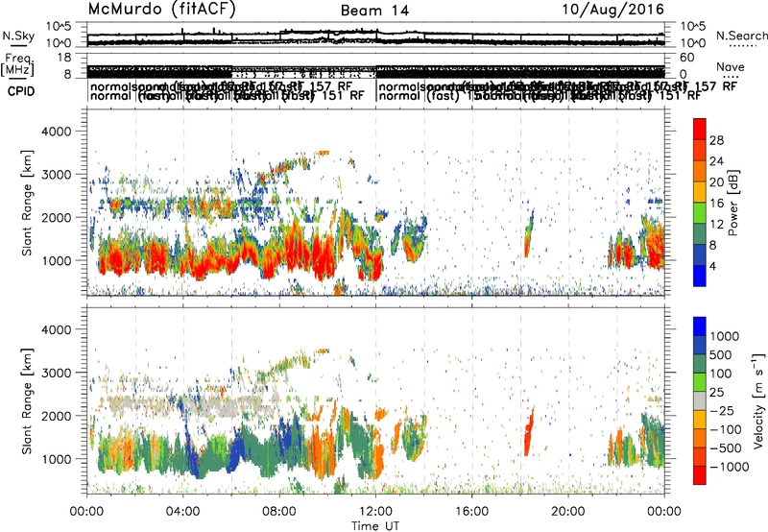Click the date '10/Aug/2016'
Viewport: 768px width, 532px height.
tap(612, 10)
